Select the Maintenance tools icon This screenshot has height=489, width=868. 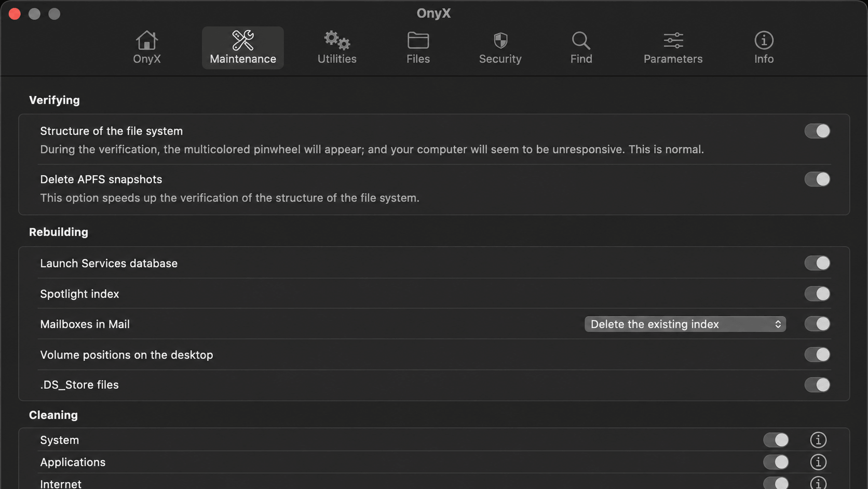[242, 40]
